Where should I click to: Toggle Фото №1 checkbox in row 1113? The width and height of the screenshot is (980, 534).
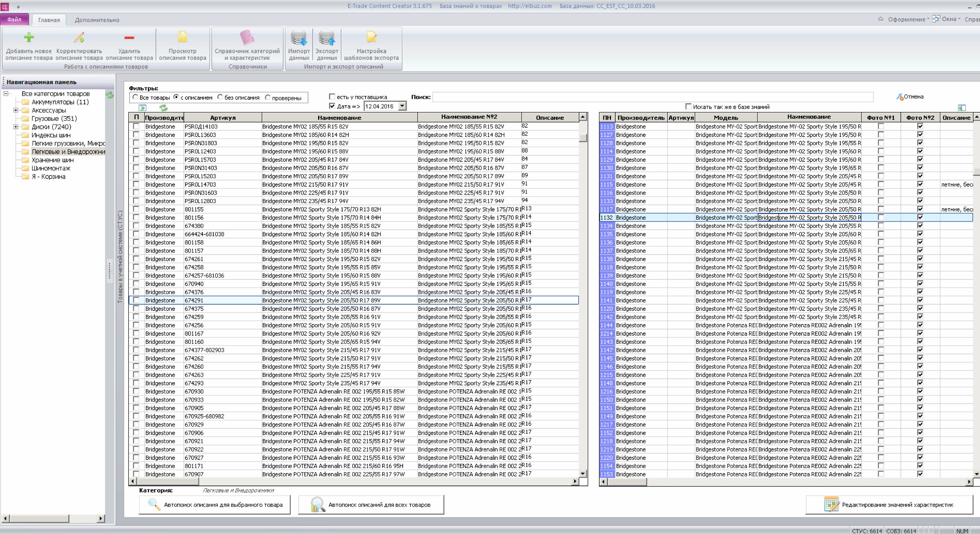click(x=881, y=126)
